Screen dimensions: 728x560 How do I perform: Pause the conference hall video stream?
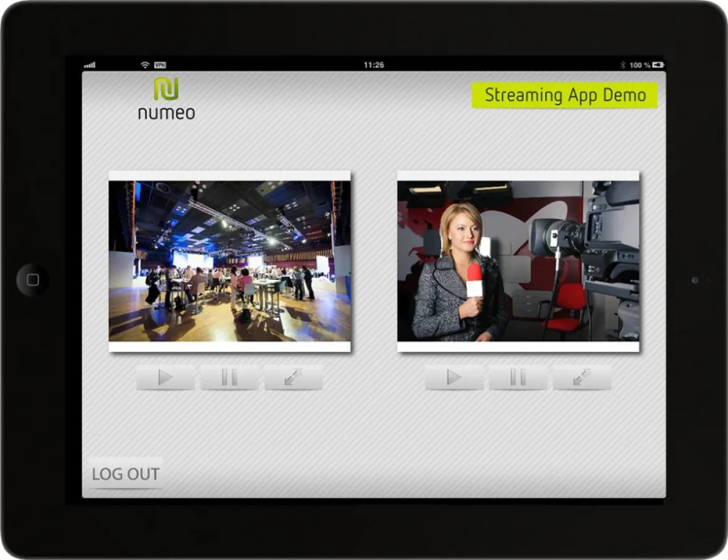[228, 378]
